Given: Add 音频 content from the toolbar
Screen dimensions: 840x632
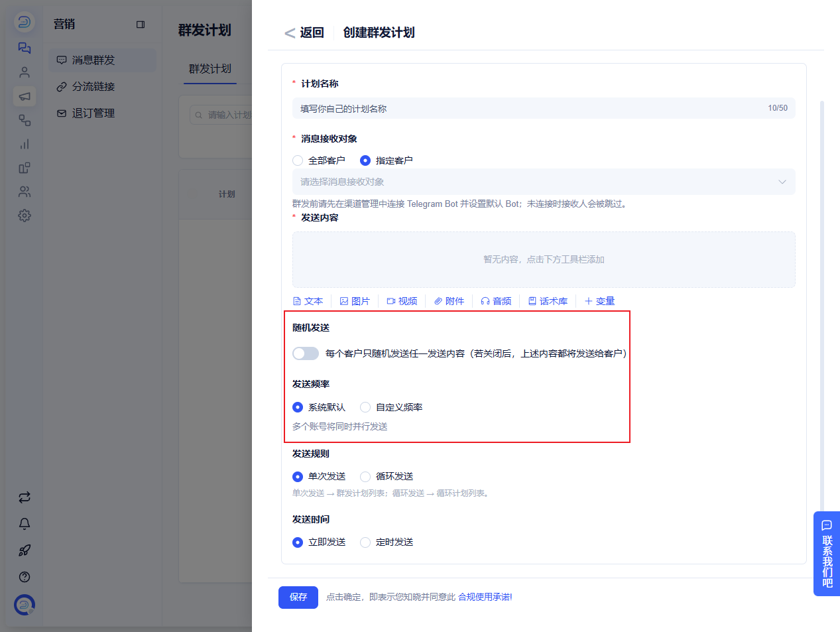Looking at the screenshot, I should (496, 301).
